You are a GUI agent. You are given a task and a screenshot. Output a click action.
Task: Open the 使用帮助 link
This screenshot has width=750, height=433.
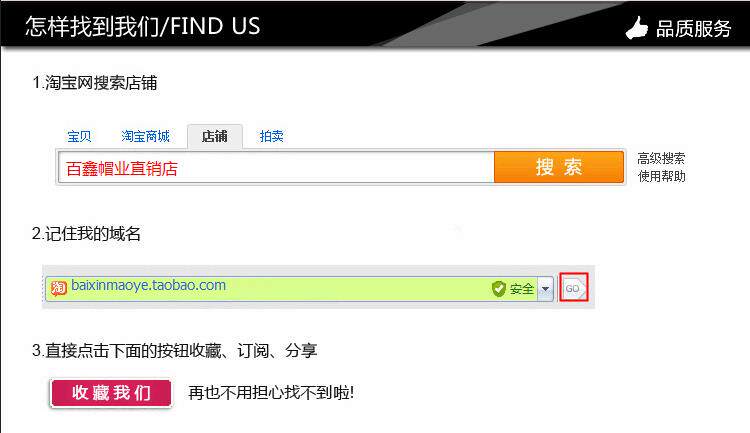(661, 176)
